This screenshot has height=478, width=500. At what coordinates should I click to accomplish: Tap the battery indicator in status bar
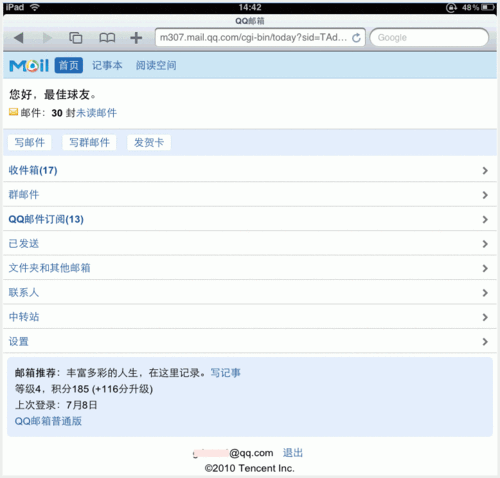tap(488, 7)
